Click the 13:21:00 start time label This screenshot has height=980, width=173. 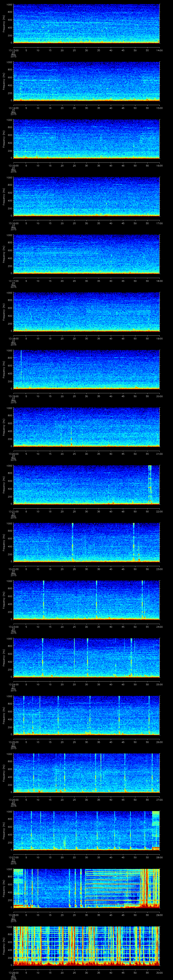13,511
